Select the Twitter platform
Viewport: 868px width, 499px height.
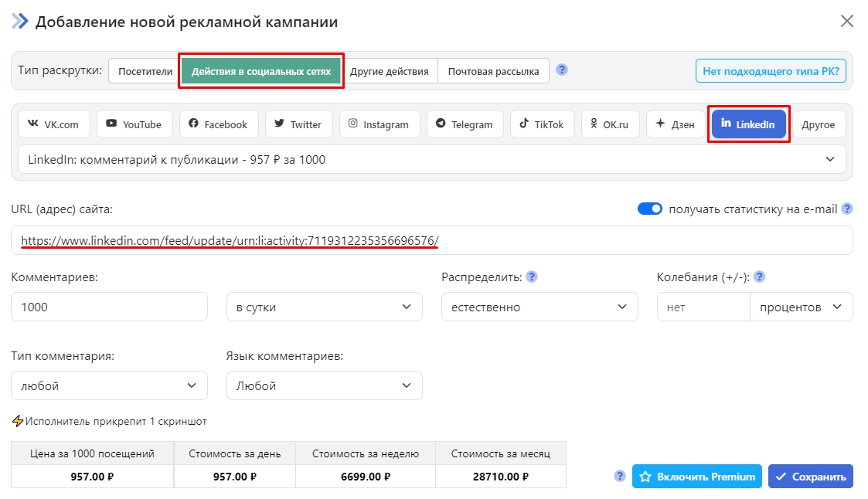(x=298, y=124)
